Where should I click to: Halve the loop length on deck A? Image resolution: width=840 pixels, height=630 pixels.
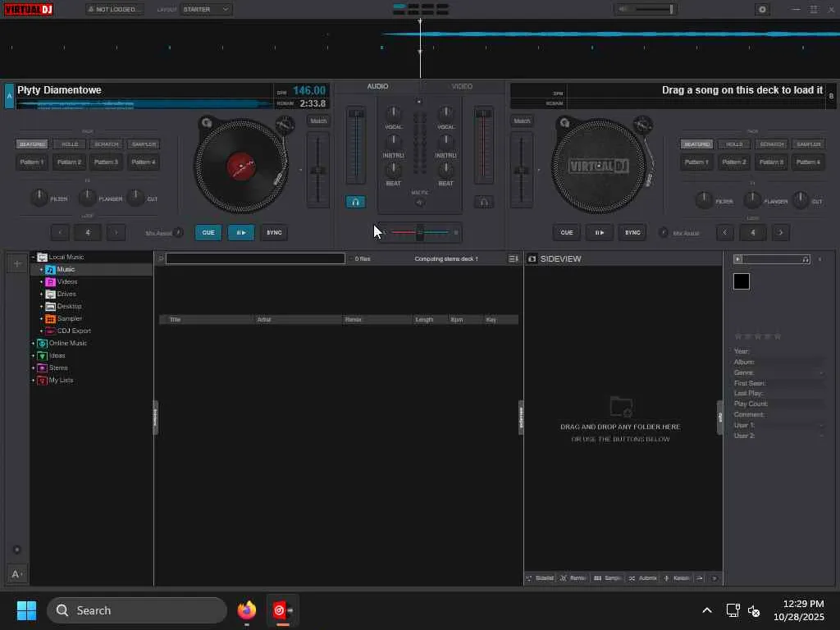pyautogui.click(x=60, y=232)
